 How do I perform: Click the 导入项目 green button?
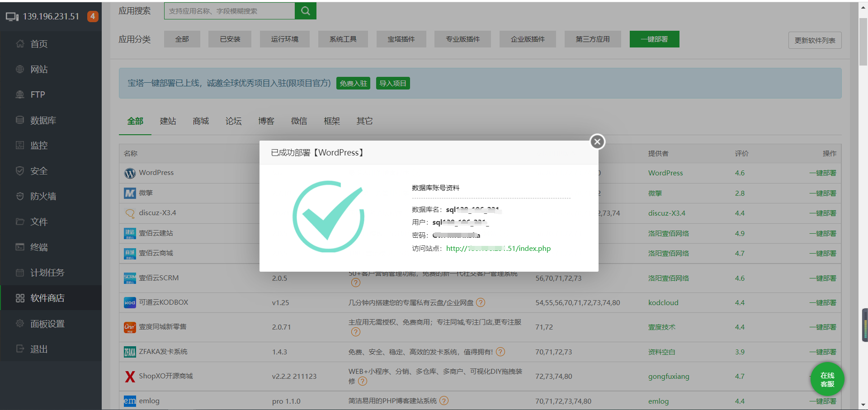coord(393,83)
